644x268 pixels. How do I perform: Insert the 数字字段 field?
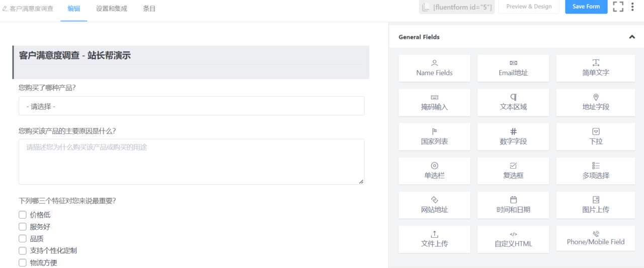pyautogui.click(x=513, y=137)
